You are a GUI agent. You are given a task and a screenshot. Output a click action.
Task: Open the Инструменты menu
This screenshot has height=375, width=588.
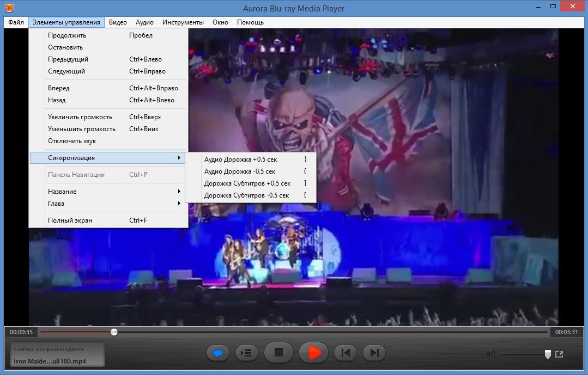(x=183, y=22)
